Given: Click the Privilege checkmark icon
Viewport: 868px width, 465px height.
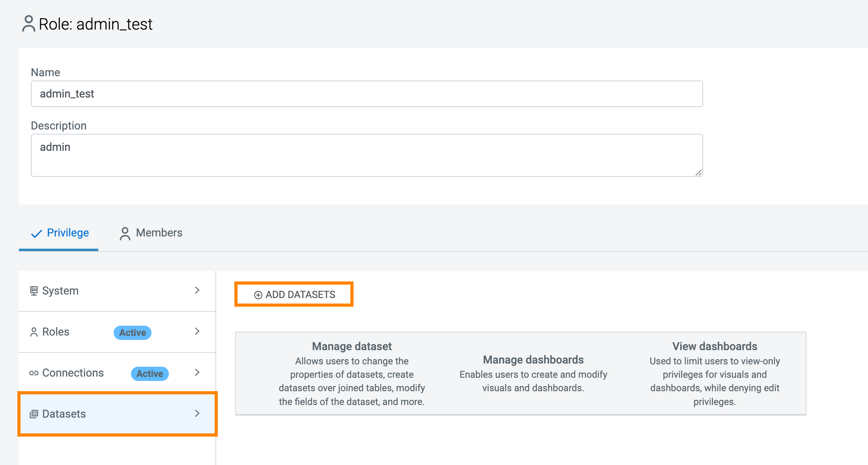Looking at the screenshot, I should click(36, 234).
